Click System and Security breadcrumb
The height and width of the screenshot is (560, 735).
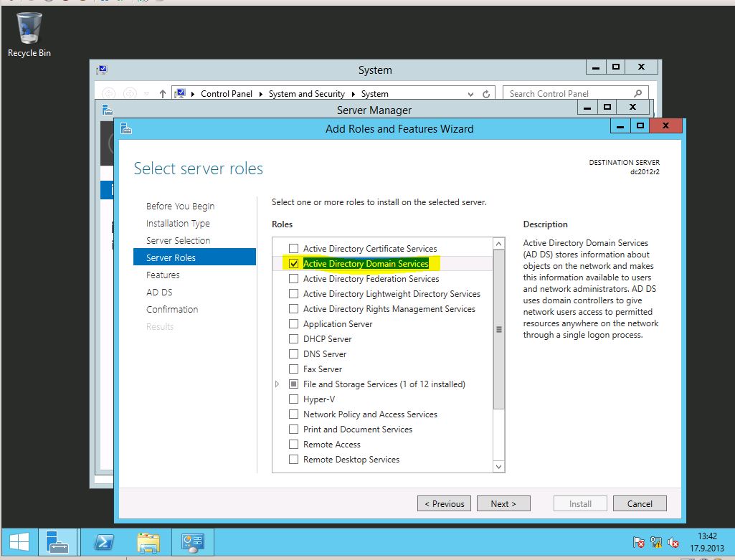click(x=307, y=94)
